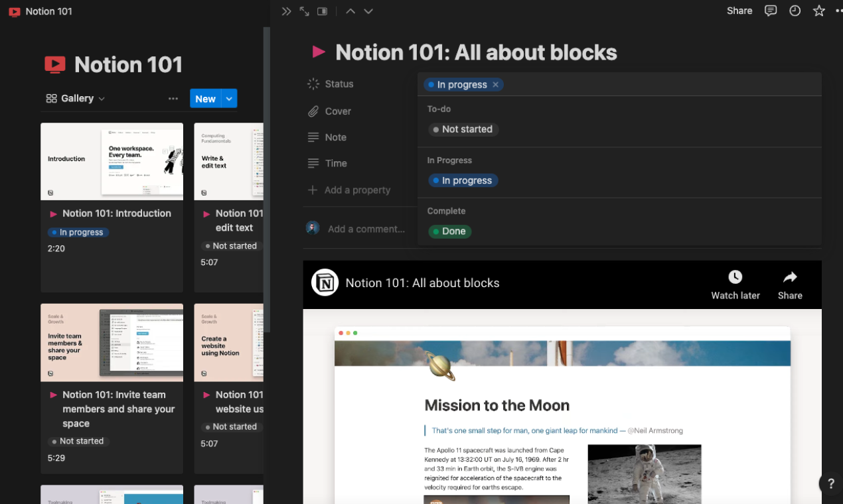The width and height of the screenshot is (843, 504).
Task: Open the Create a website card thumbnail
Action: point(229,342)
